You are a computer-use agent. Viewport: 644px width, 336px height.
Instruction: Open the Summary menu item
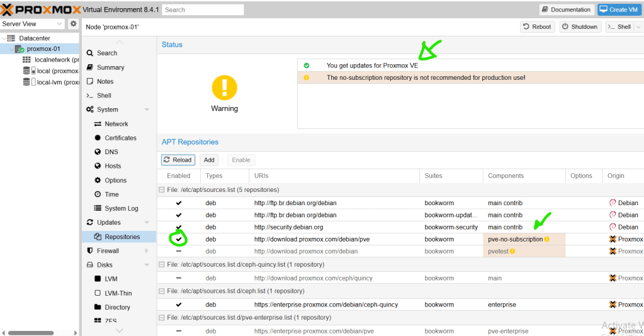point(110,67)
